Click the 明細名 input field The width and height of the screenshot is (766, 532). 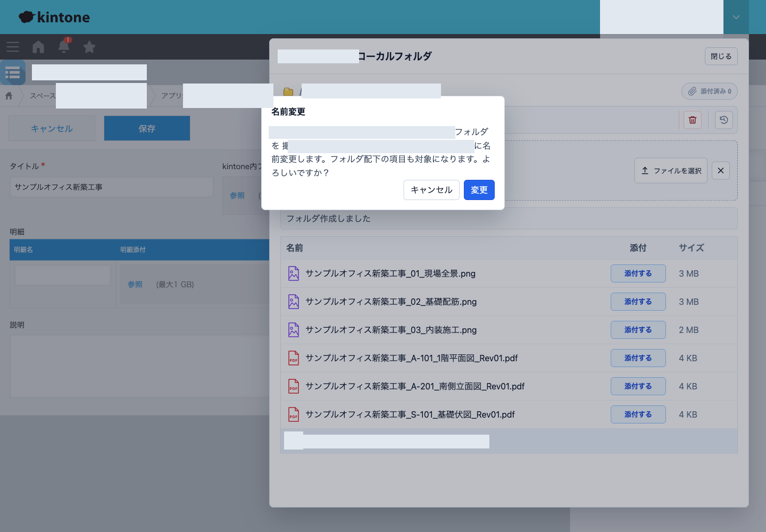tap(63, 275)
